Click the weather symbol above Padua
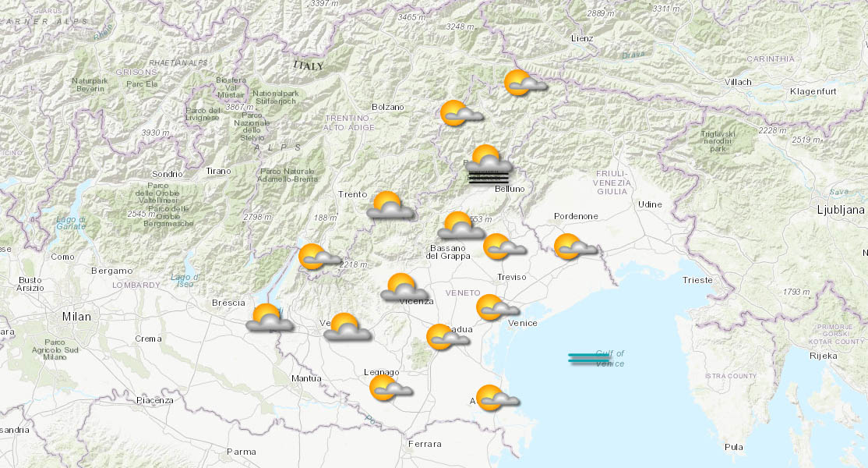Image resolution: width=868 pixels, height=468 pixels. (x=444, y=337)
